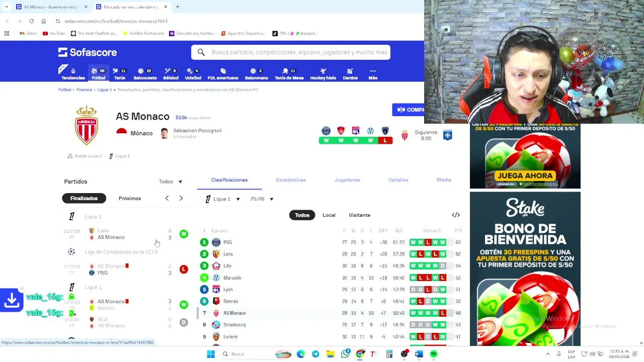
Task: Click the browser reload button
Action: pyautogui.click(x=31, y=21)
